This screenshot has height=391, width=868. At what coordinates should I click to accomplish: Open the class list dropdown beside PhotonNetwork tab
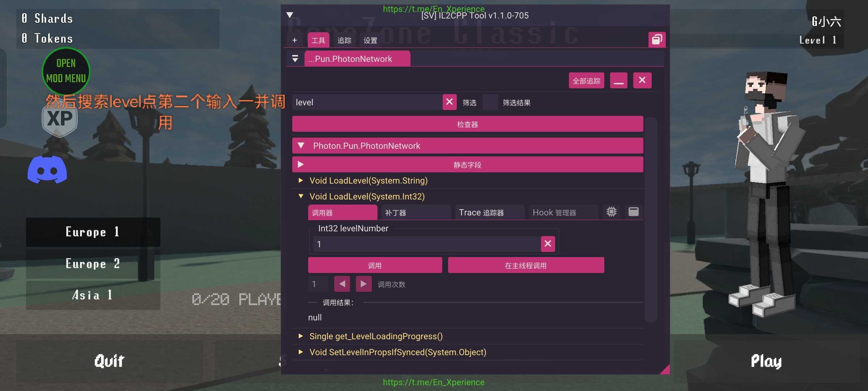[x=295, y=59]
